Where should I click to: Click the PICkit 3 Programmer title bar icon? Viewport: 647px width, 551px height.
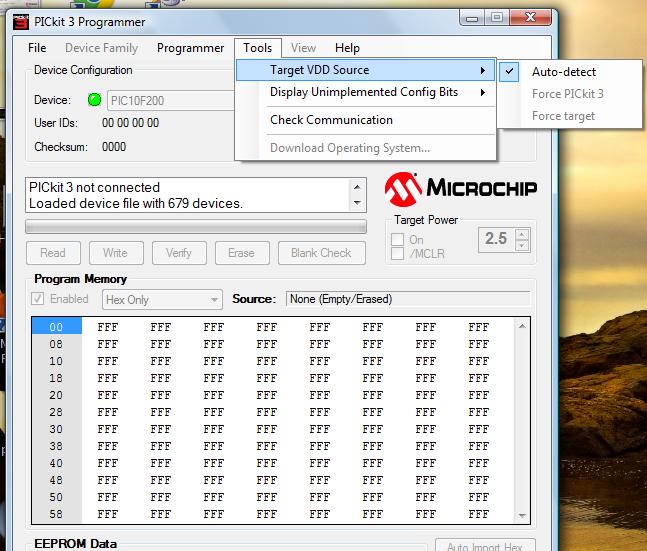tap(21, 22)
